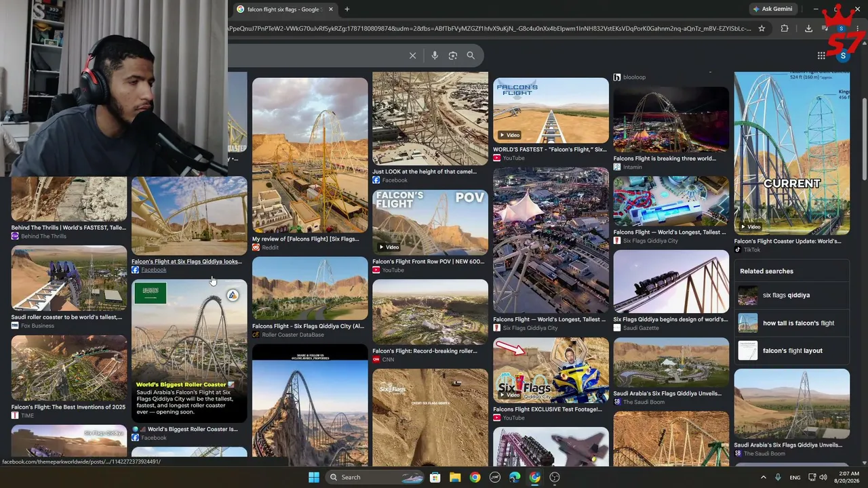Open the 'Falcons Flight EXCLUSIVE Test Footage' video
This screenshot has height=488, width=868.
click(x=551, y=370)
